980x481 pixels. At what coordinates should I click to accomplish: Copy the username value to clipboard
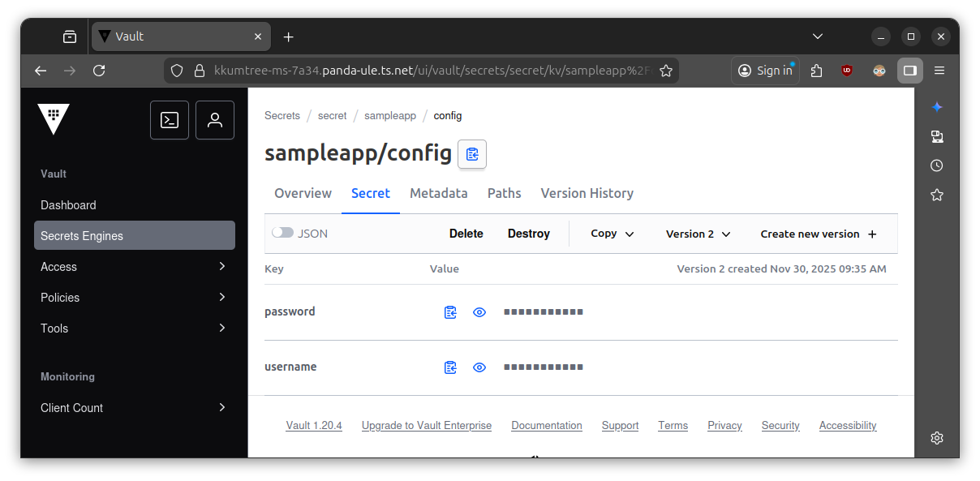[x=450, y=367]
